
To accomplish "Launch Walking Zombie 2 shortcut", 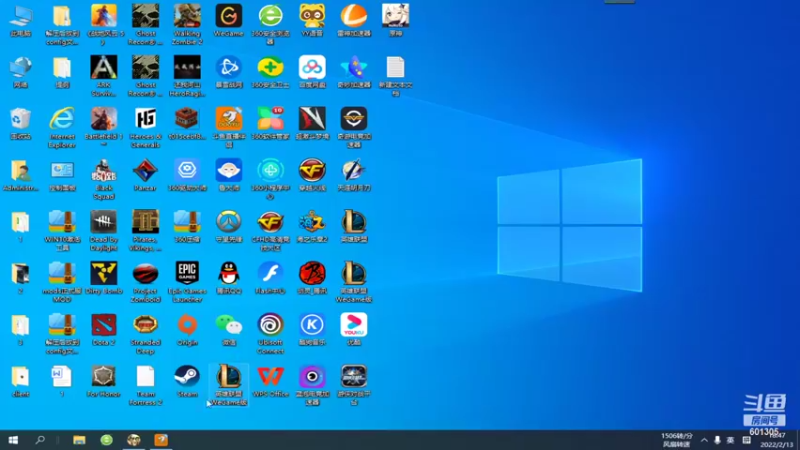I will pyautogui.click(x=187, y=24).
